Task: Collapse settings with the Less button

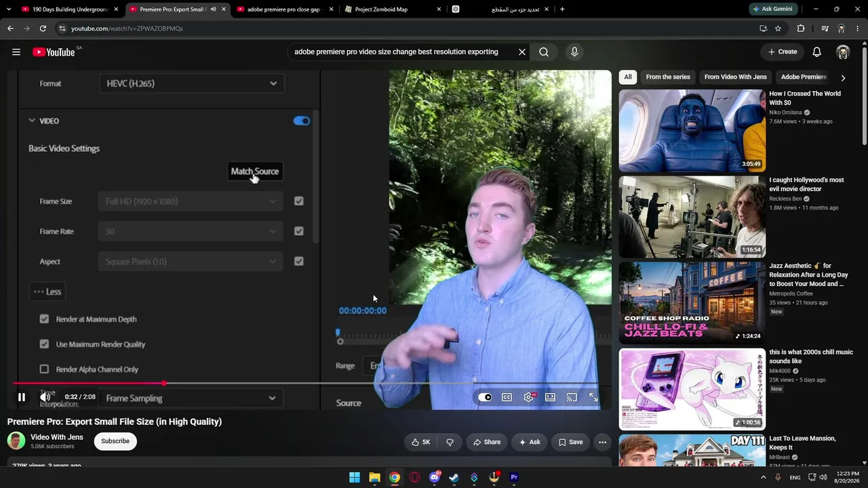Action: pyautogui.click(x=47, y=291)
